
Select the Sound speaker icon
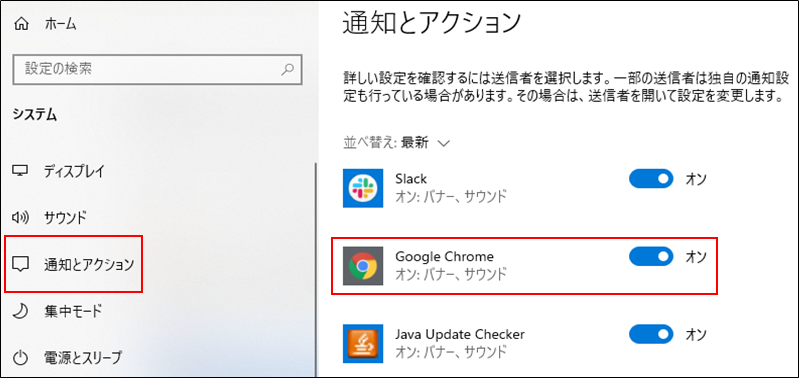[20, 218]
